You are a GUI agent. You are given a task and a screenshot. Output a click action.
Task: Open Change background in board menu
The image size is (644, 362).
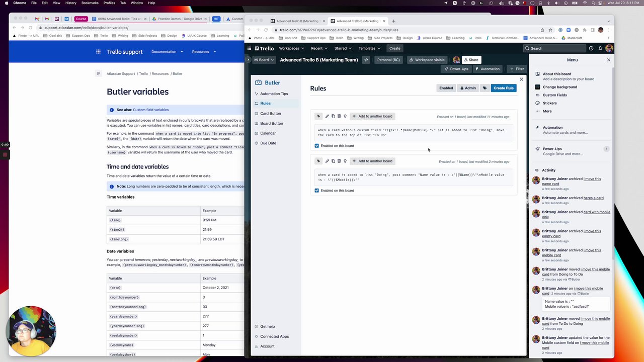pos(559,87)
